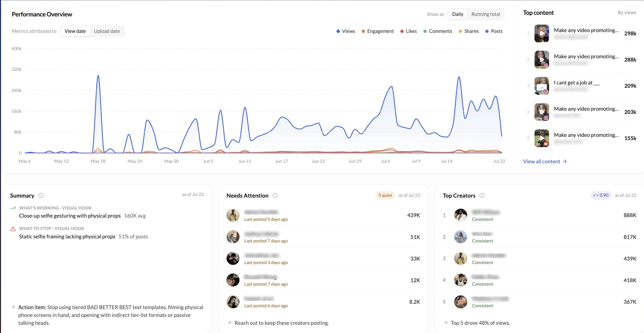644x333 pixels.
Task: Open View all content link
Action: tap(545, 162)
